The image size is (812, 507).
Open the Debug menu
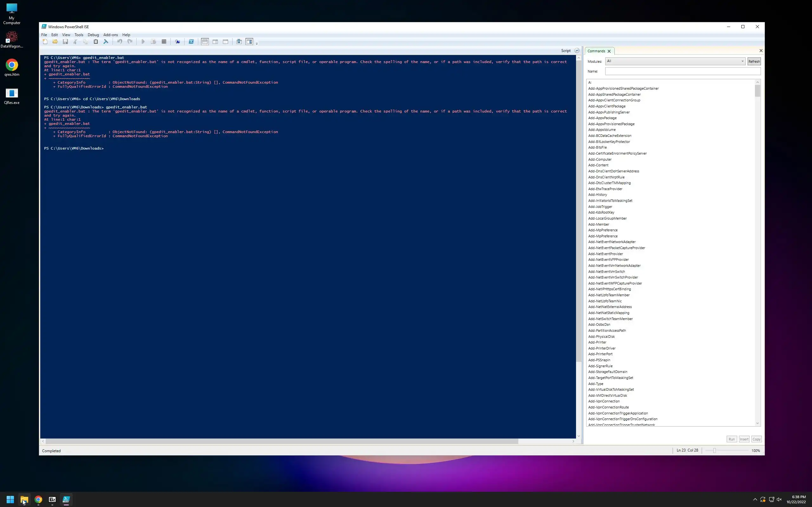point(93,35)
